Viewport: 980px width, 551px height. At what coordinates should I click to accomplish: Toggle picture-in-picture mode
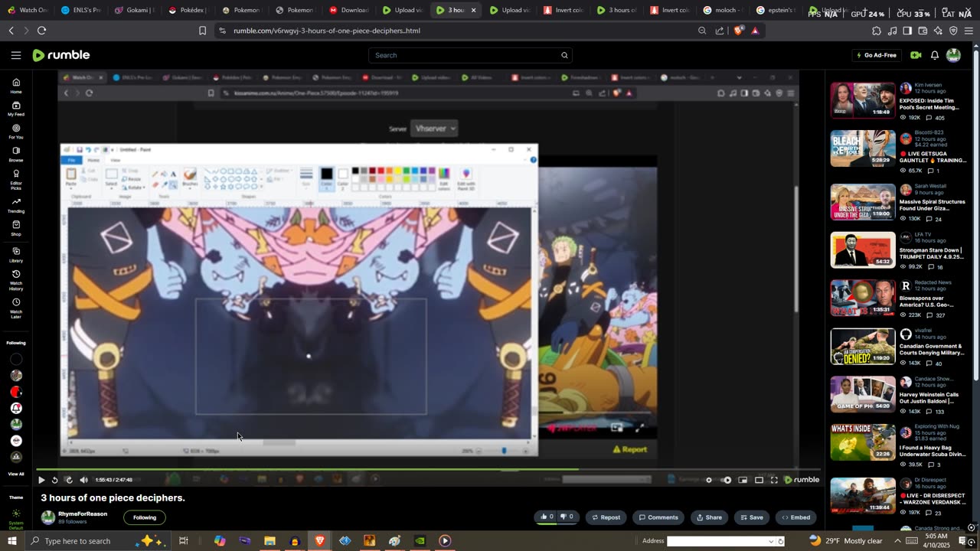click(x=743, y=480)
